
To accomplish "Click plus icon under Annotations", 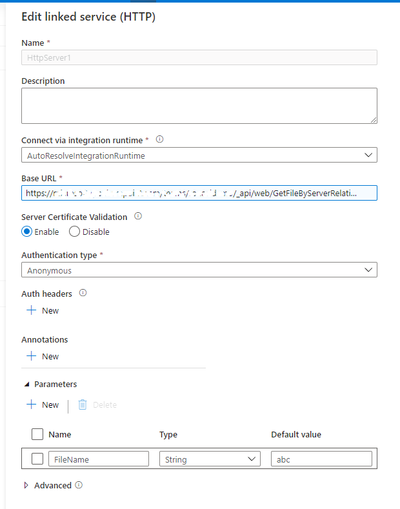I will tap(31, 356).
